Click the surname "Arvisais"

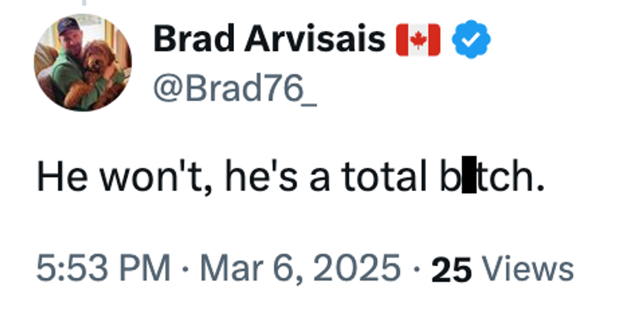click(314, 39)
